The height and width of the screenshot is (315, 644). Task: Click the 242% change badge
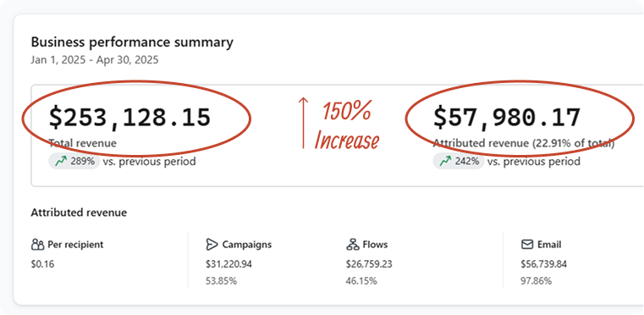tap(459, 162)
